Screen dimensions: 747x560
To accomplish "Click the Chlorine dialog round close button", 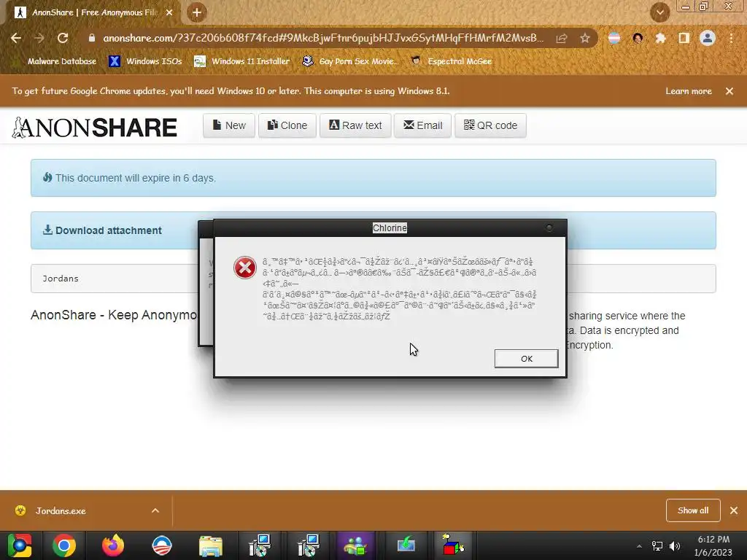I will [549, 228].
